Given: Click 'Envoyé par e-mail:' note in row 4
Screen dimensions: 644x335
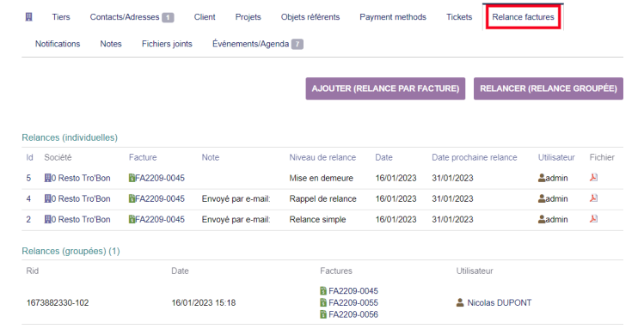Looking at the screenshot, I should point(236,198).
